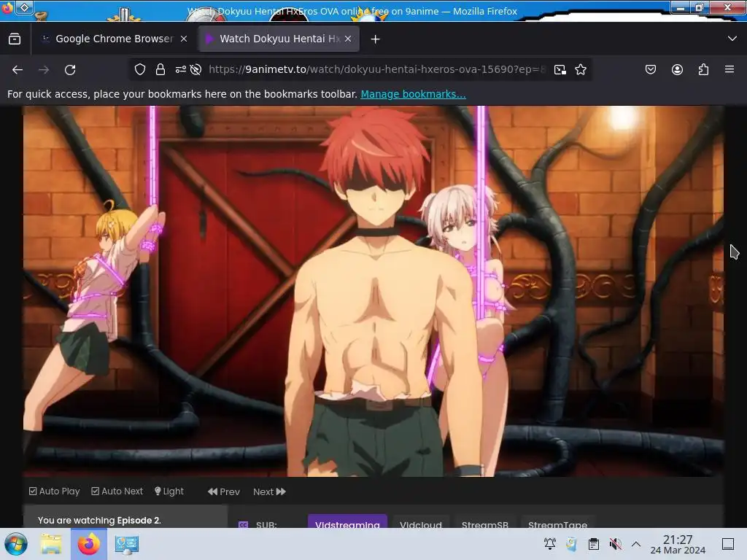747x560 pixels.
Task: Select the Vidcloud server
Action: coord(421,521)
